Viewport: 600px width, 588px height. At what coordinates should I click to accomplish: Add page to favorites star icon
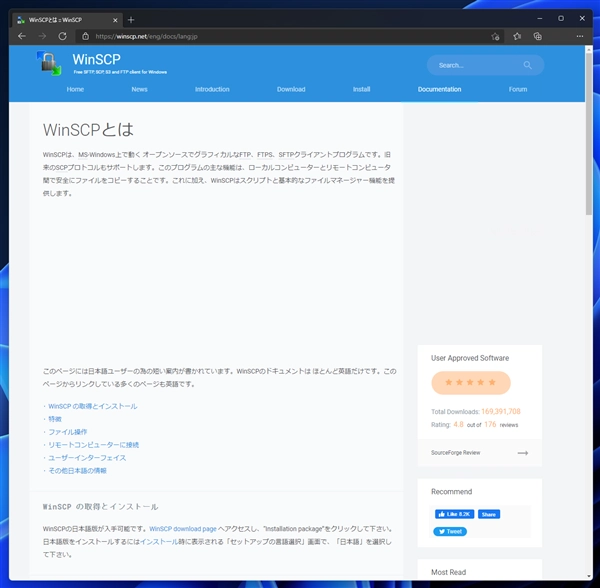[495, 37]
